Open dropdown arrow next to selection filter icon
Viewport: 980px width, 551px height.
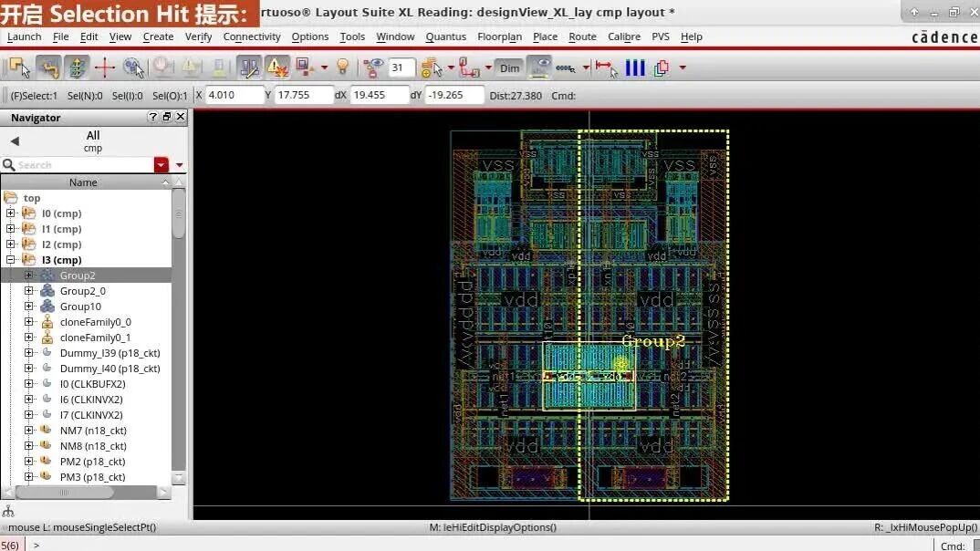tap(451, 68)
